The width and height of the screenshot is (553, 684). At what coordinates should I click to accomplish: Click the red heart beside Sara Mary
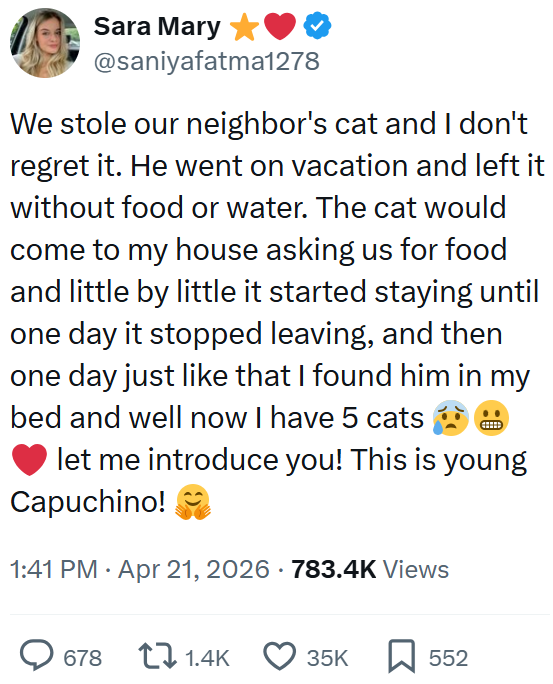pyautogui.click(x=280, y=27)
